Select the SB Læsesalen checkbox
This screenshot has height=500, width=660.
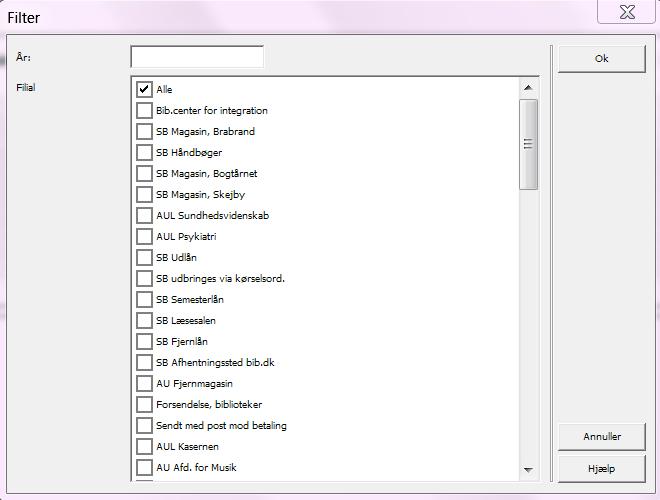tap(144, 321)
